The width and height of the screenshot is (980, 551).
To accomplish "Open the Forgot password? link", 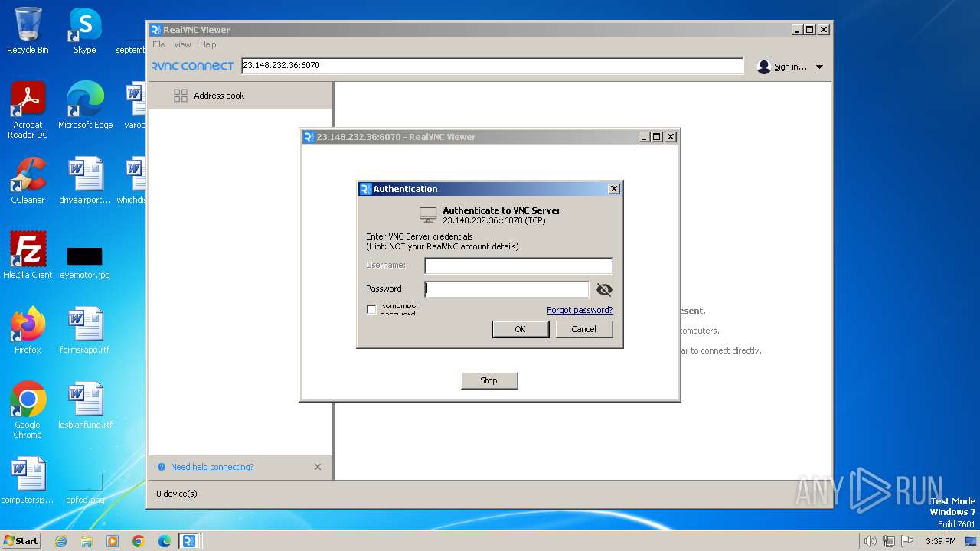I will pyautogui.click(x=580, y=310).
